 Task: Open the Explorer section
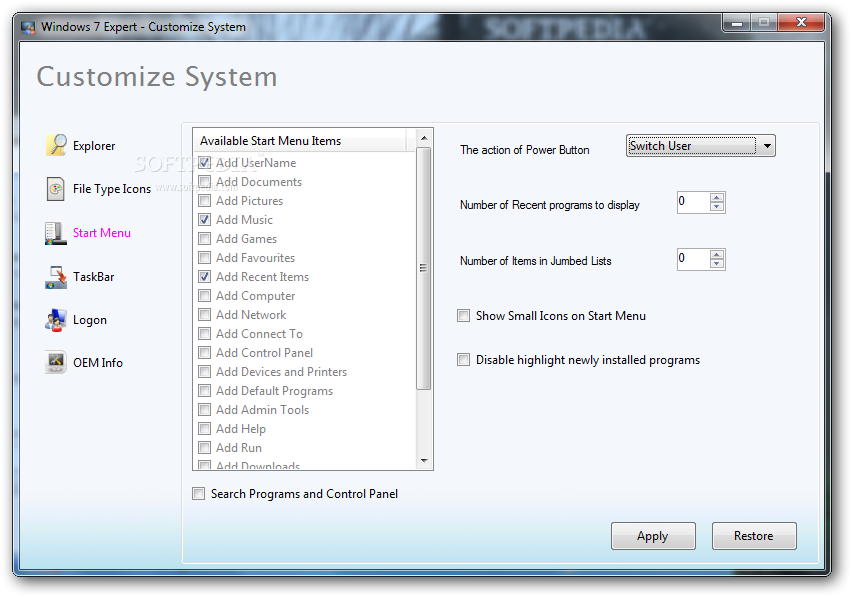[x=94, y=146]
